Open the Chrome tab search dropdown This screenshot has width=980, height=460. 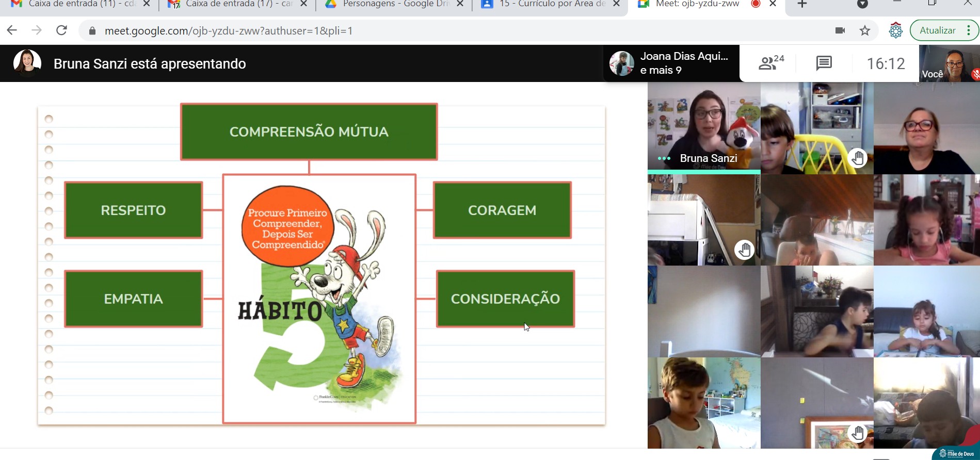[862, 4]
